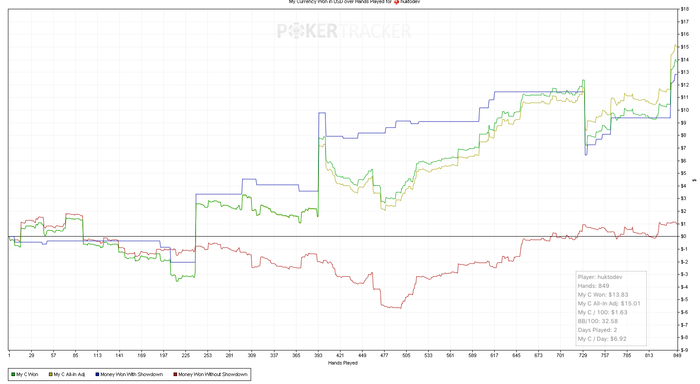This screenshot has height=384, width=700.
Task: Select 'Money Won Without Showdown' legend label
Action: click(x=213, y=374)
